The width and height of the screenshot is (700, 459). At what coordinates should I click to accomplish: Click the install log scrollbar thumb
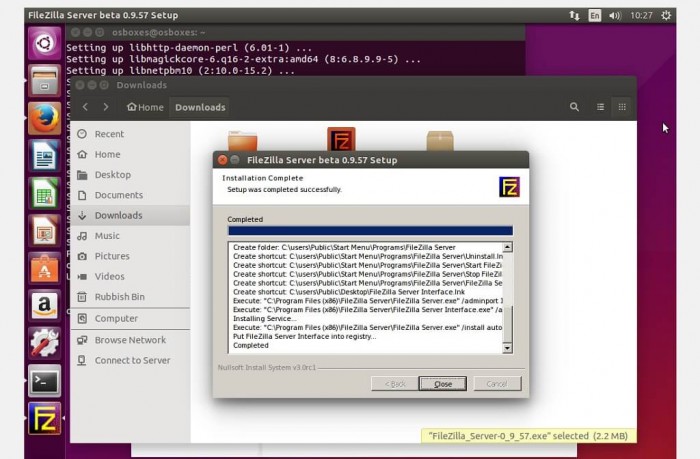[507, 324]
